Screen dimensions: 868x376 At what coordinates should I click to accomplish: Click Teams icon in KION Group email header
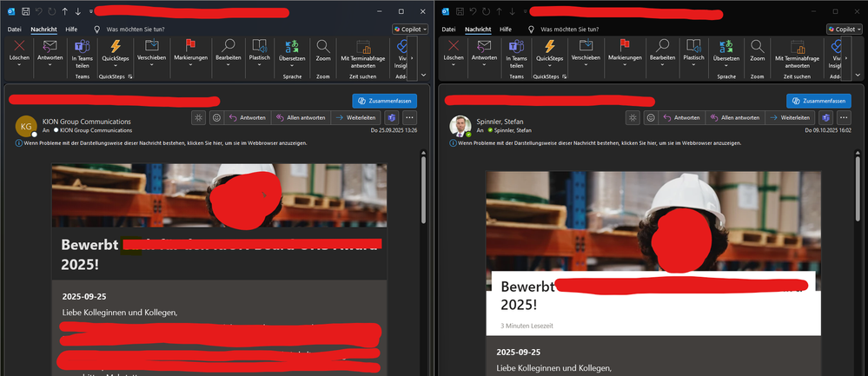(392, 117)
